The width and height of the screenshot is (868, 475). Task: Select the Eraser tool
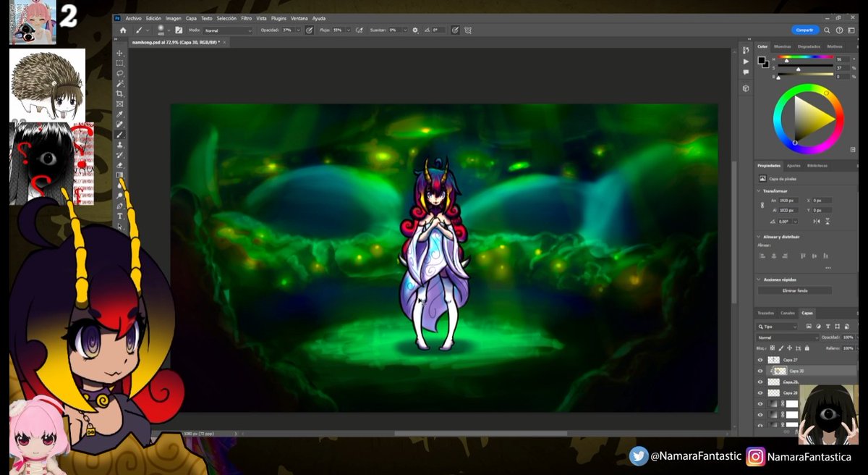pos(119,165)
